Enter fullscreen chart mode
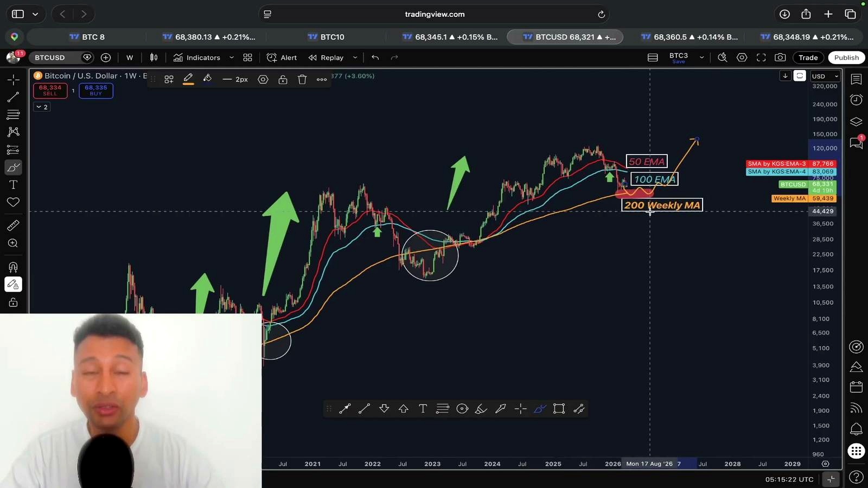The height and width of the screenshot is (488, 868). (761, 57)
